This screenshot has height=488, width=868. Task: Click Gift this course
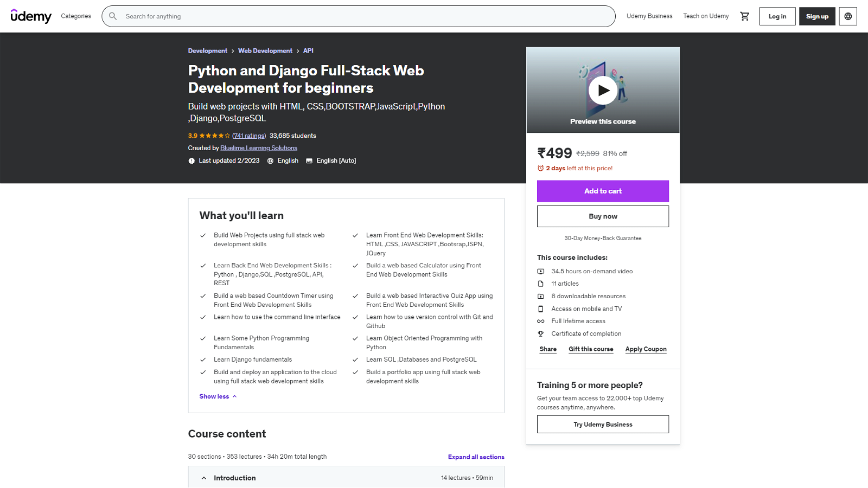(591, 349)
